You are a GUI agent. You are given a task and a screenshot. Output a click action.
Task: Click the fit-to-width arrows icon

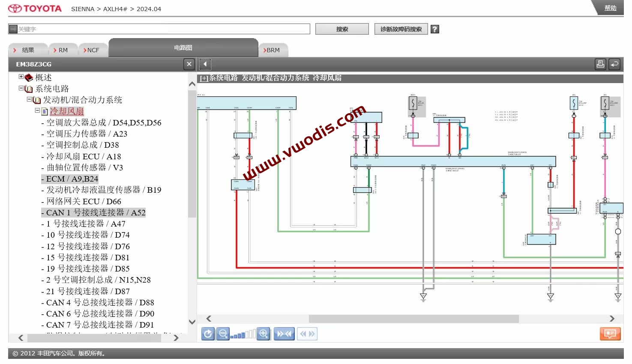(x=284, y=334)
